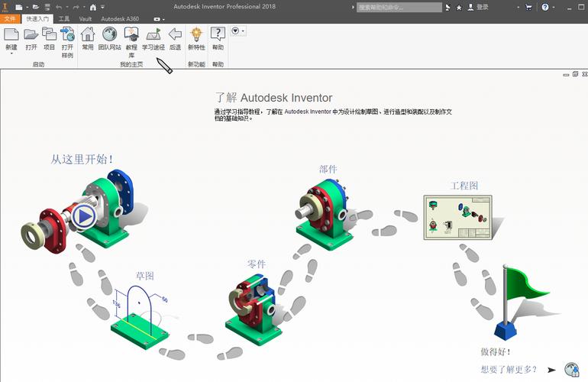Click the search help and commands box

[x=399, y=7]
